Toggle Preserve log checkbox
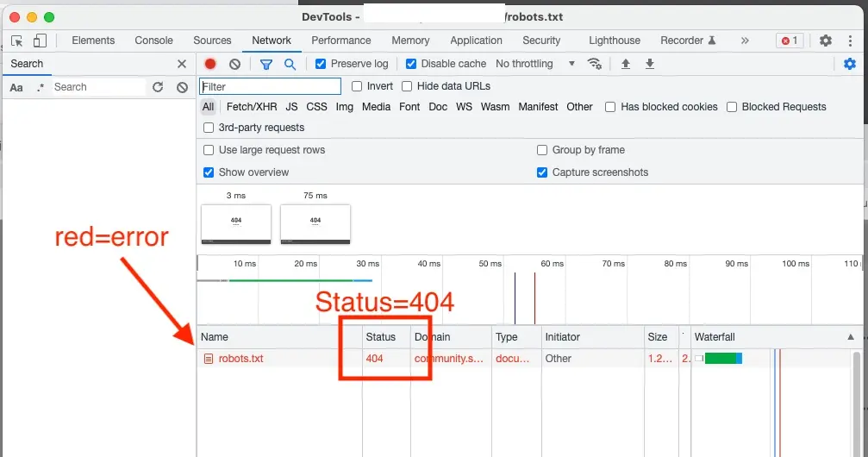 point(320,64)
